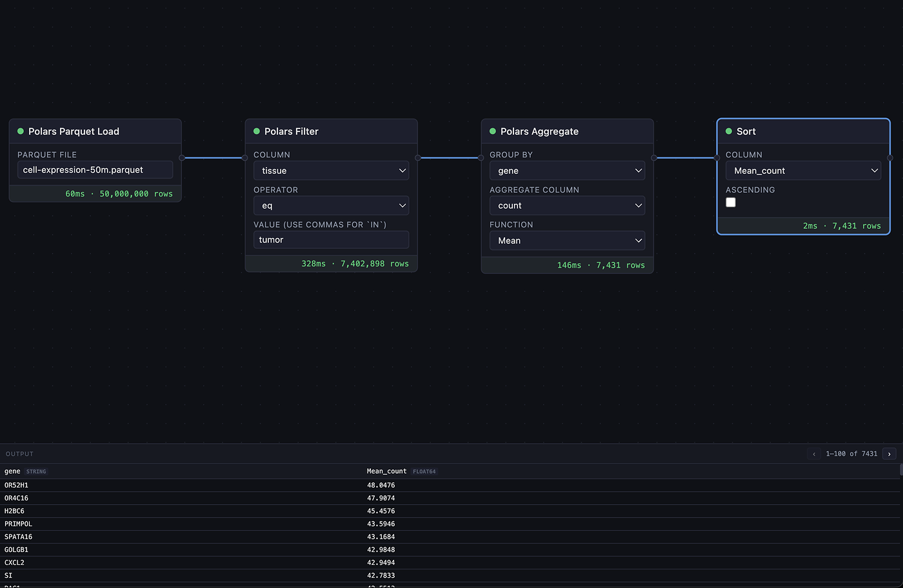Click the 60ms 50,000,000 rows status
The image size is (903, 588).
pyautogui.click(x=119, y=193)
